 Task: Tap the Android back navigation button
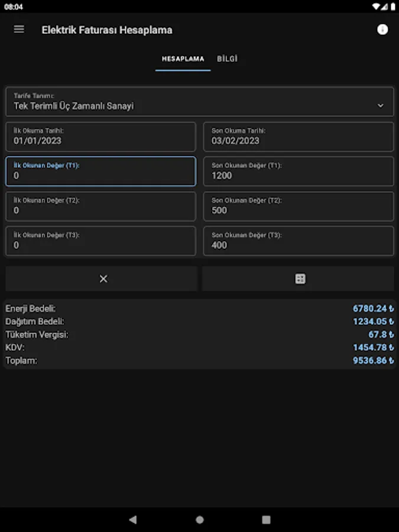pos(132,520)
